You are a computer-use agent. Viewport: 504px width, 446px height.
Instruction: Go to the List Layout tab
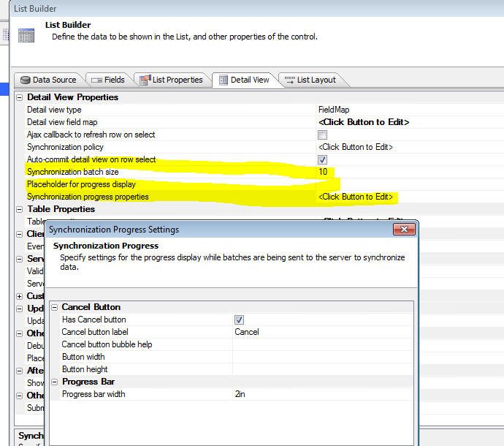pyautogui.click(x=310, y=80)
